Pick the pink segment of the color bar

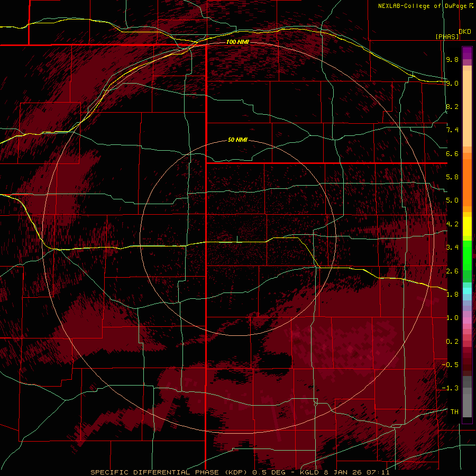click(x=467, y=320)
